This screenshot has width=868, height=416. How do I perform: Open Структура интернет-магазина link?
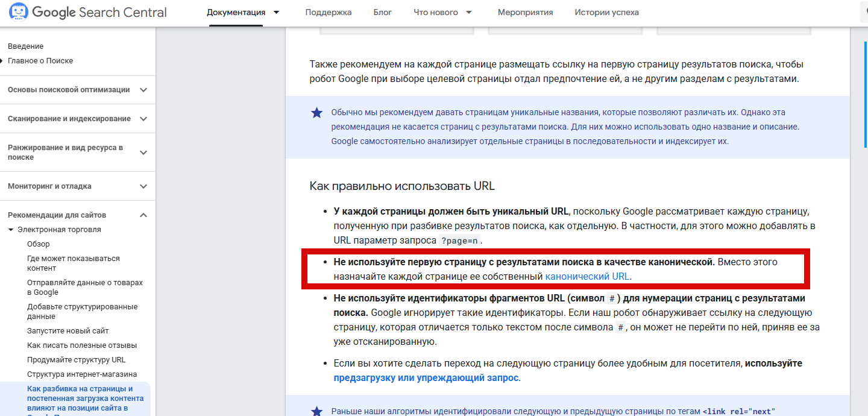(x=82, y=374)
